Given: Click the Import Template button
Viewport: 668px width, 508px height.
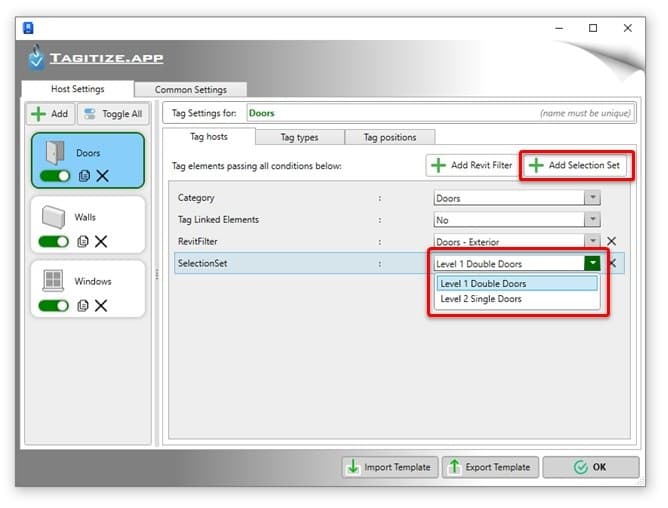Looking at the screenshot, I should 390,467.
